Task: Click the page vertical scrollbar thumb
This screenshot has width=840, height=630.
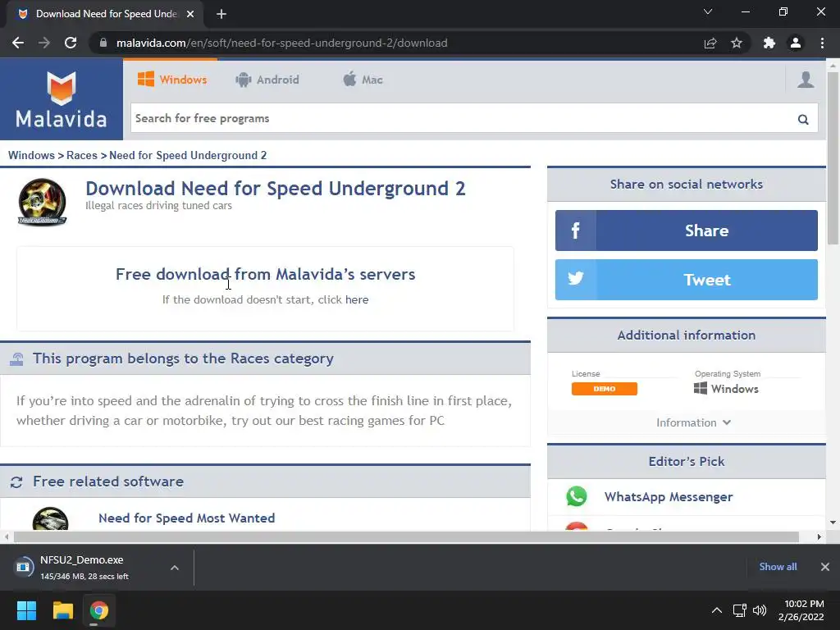Action: (x=833, y=158)
